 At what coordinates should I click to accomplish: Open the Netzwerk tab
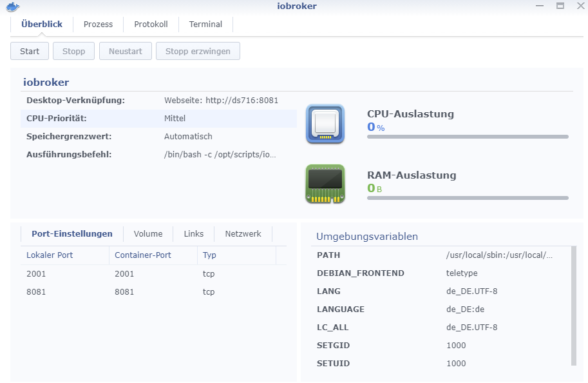[243, 234]
